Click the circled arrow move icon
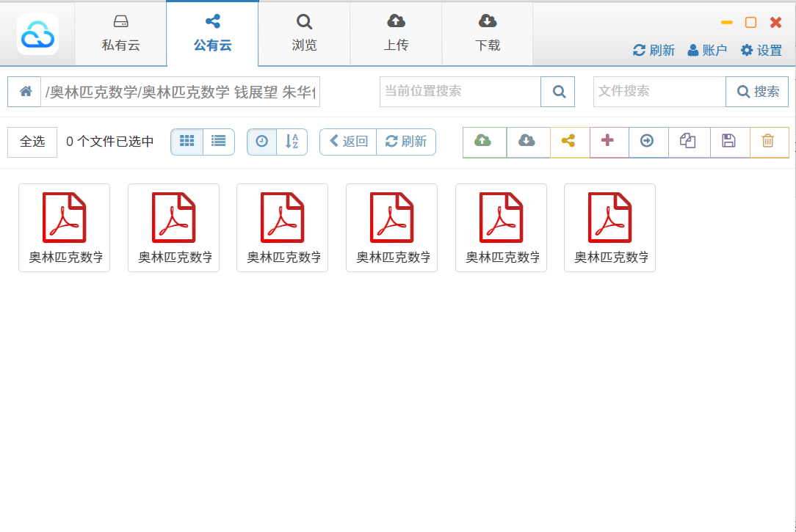Image resolution: width=796 pixels, height=532 pixels. [x=647, y=142]
